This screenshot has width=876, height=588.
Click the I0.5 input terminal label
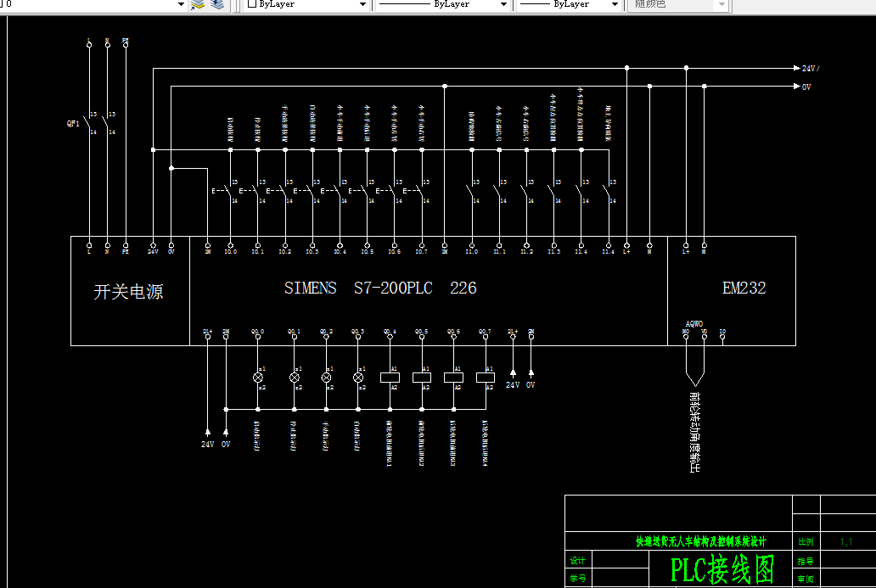367,252
